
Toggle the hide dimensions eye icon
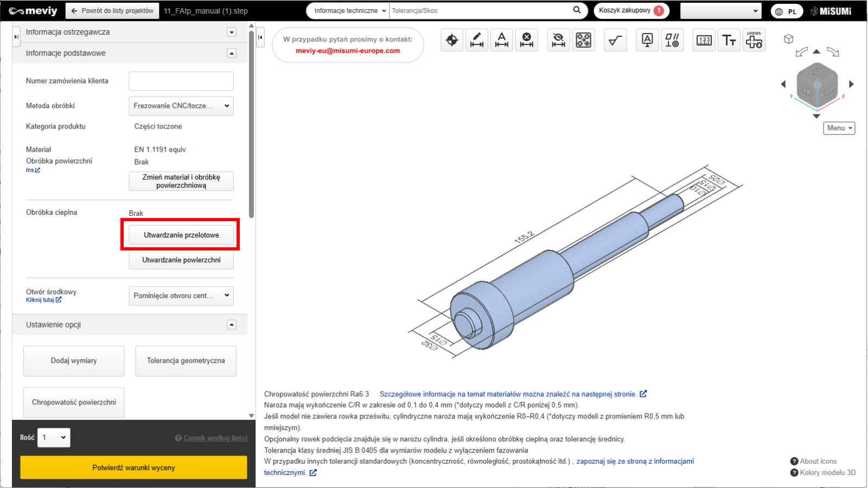click(558, 40)
